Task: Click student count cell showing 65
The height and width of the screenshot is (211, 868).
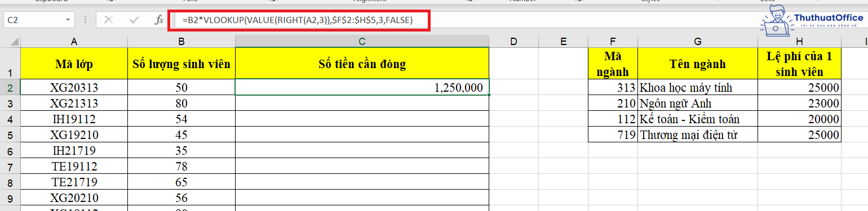Action: (x=181, y=182)
